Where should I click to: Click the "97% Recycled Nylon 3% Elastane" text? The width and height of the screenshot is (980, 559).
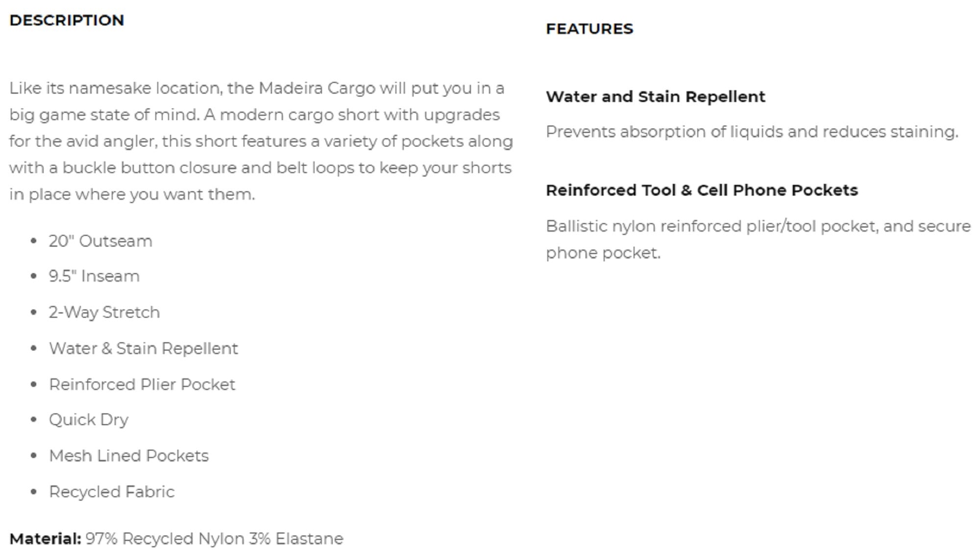point(214,539)
